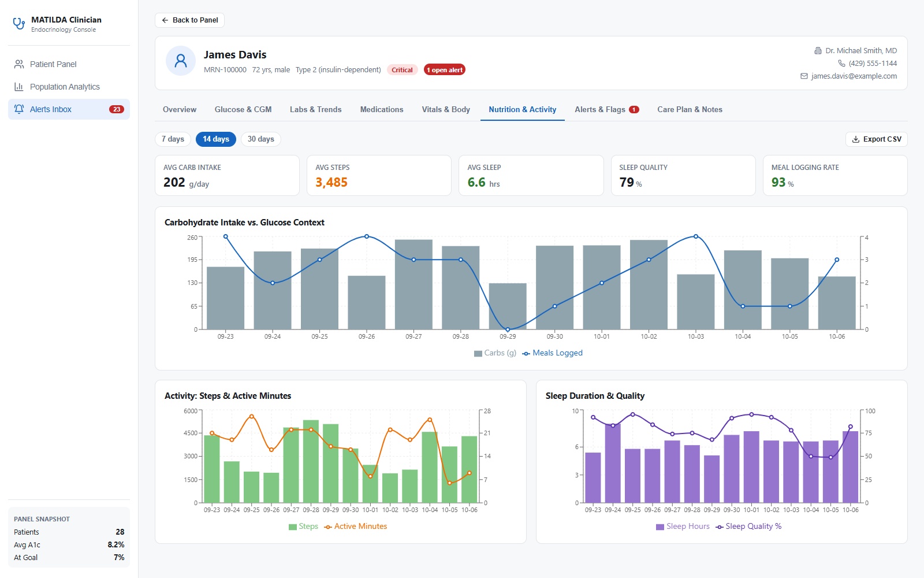
Task: Click the 09-27 bar in the carbohydrate chart
Action: coord(413,284)
